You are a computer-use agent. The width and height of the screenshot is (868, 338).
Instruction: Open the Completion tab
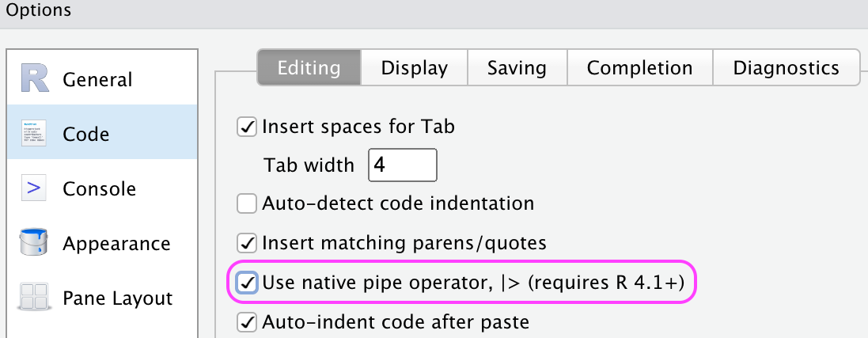639,68
